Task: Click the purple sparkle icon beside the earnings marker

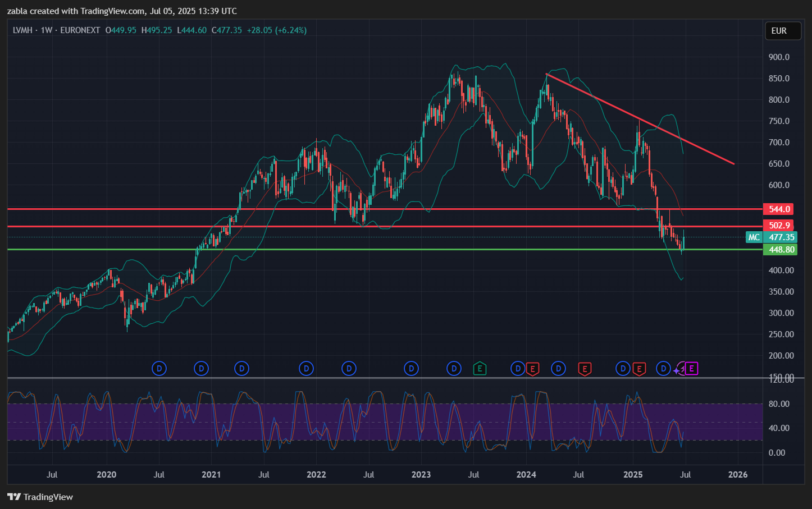Action: [676, 371]
